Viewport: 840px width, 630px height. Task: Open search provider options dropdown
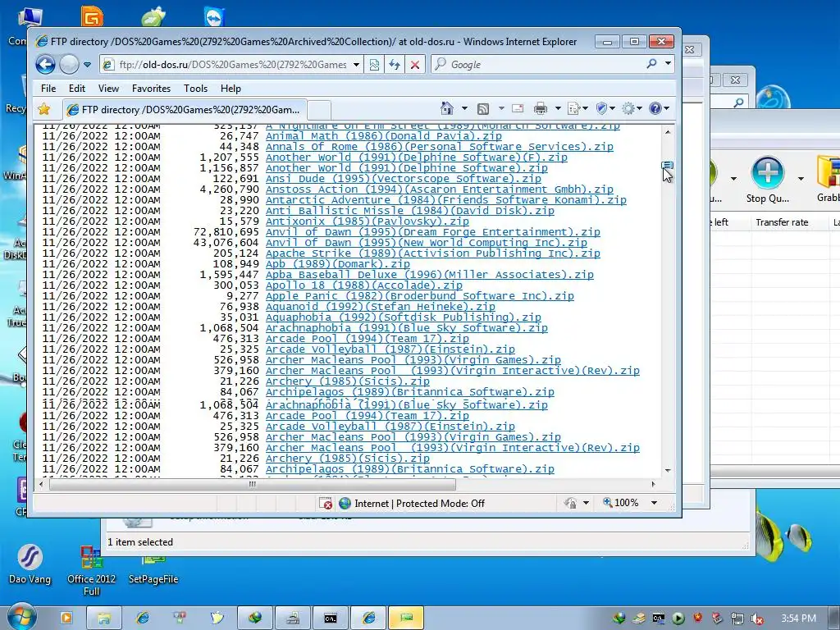pos(668,64)
